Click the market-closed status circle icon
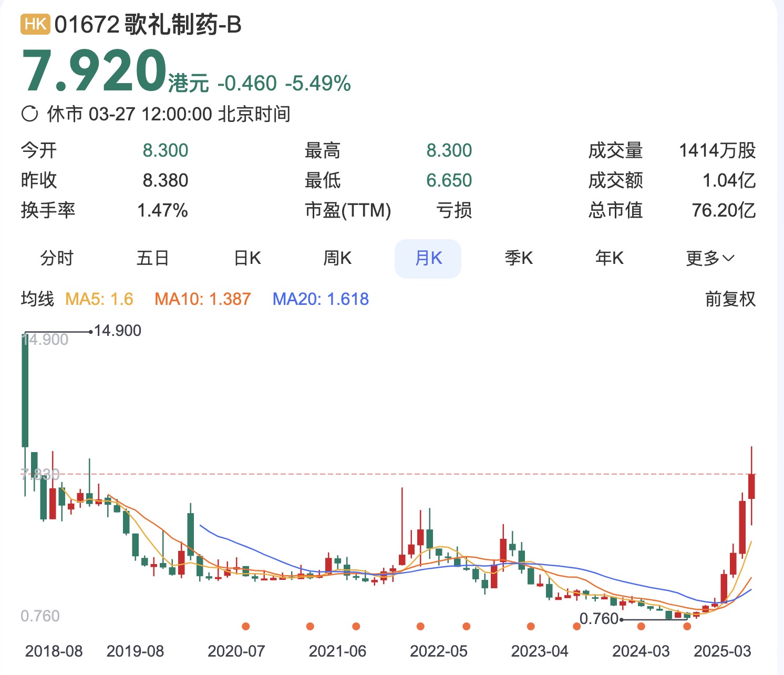Viewport: 784px width, 675px height. coord(30,114)
